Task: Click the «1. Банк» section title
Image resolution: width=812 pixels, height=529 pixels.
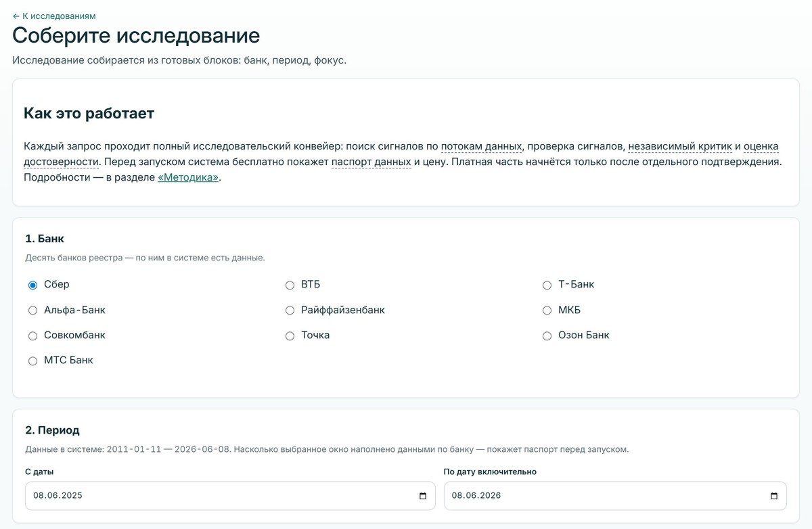Action: pos(45,238)
